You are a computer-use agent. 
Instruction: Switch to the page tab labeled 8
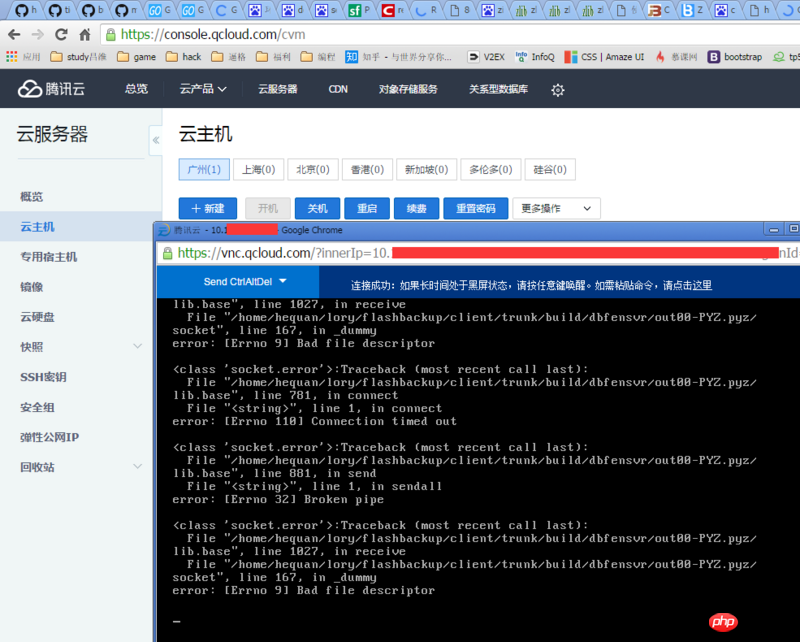(x=459, y=10)
